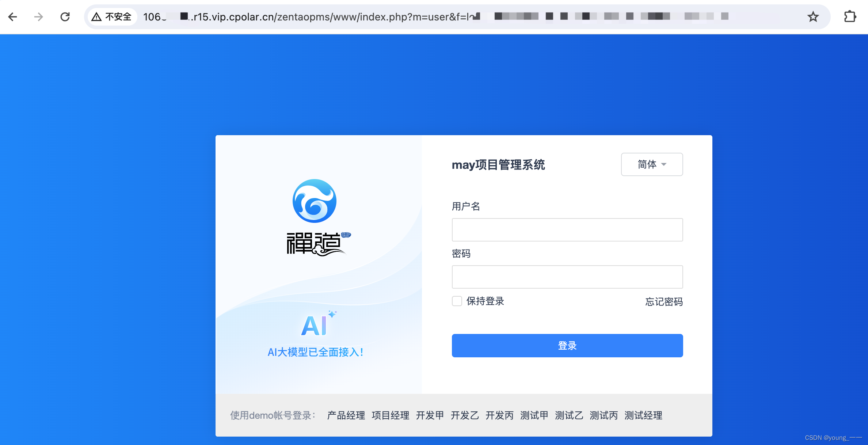Click the ZenTao swirl logo
Image resolution: width=868 pixels, height=445 pixels.
pyautogui.click(x=315, y=201)
